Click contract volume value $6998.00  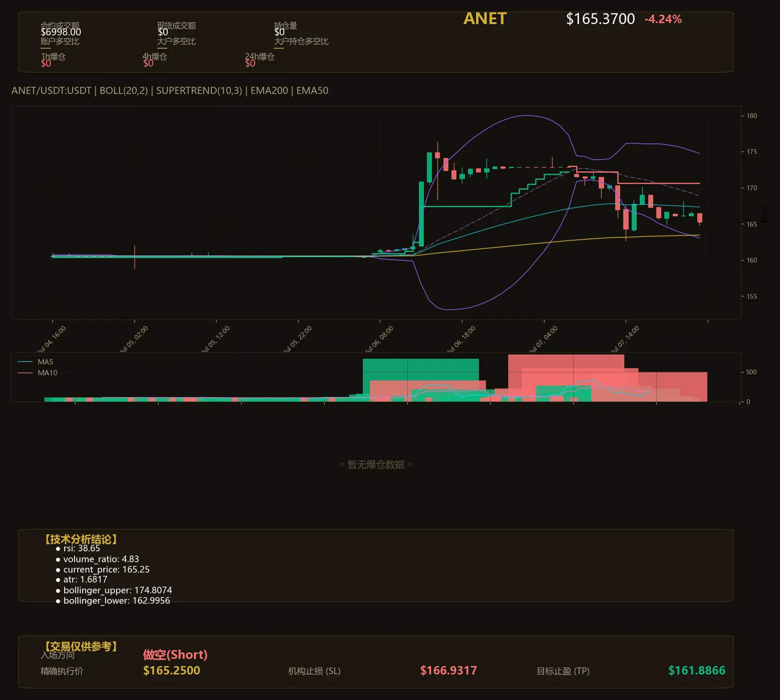(x=61, y=32)
